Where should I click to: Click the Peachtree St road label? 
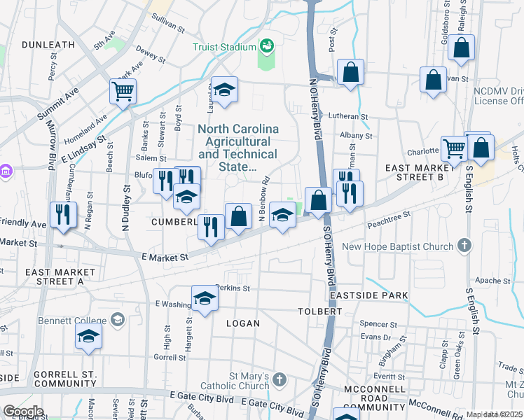[x=389, y=220]
